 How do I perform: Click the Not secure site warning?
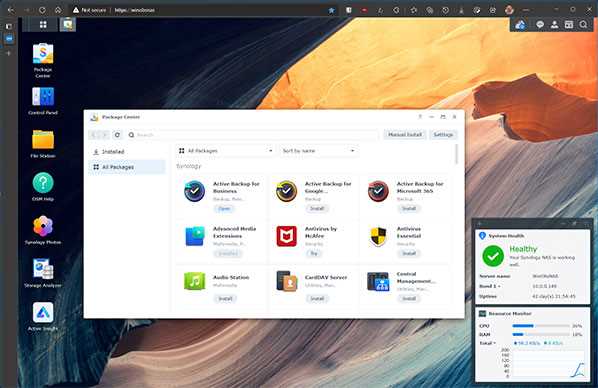pos(89,10)
